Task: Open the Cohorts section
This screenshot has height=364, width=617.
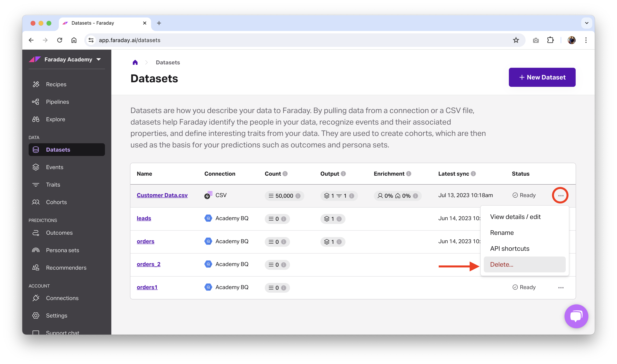Action: [x=36, y=202]
